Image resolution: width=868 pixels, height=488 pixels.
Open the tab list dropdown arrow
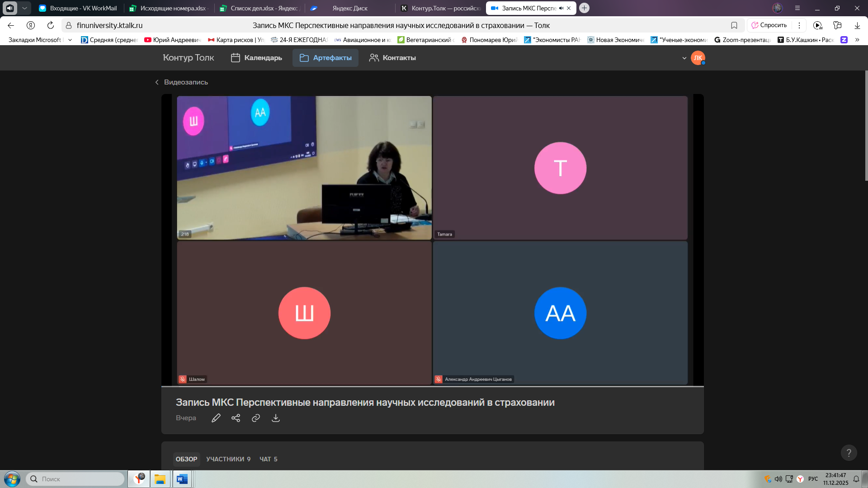tap(24, 8)
